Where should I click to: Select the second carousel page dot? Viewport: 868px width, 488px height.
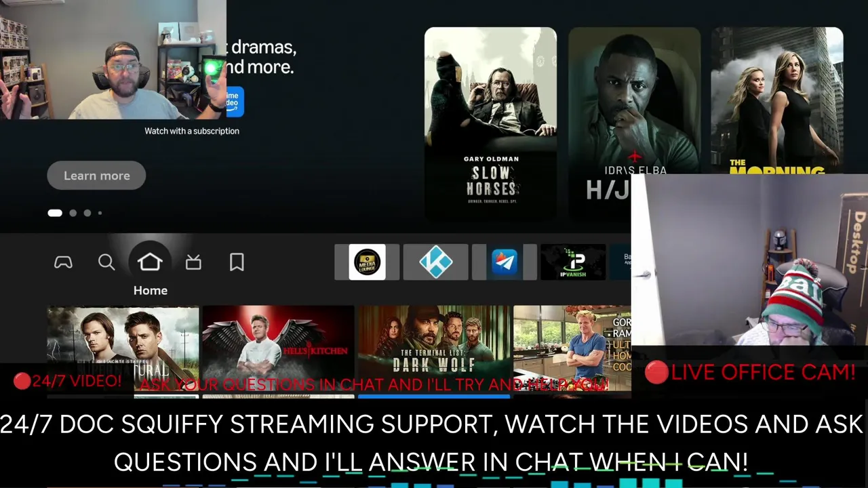click(73, 213)
